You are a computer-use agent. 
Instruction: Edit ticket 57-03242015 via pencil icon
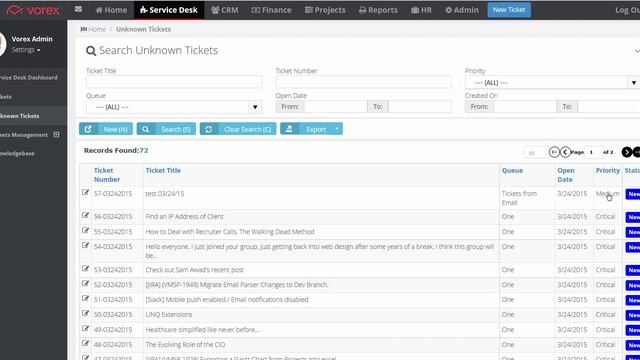[85, 192]
